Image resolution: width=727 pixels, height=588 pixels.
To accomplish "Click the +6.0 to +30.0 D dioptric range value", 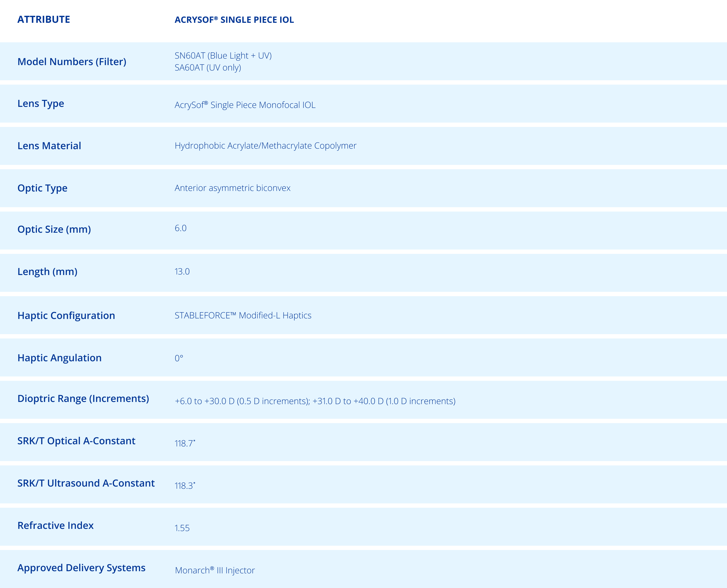I will pyautogui.click(x=315, y=401).
